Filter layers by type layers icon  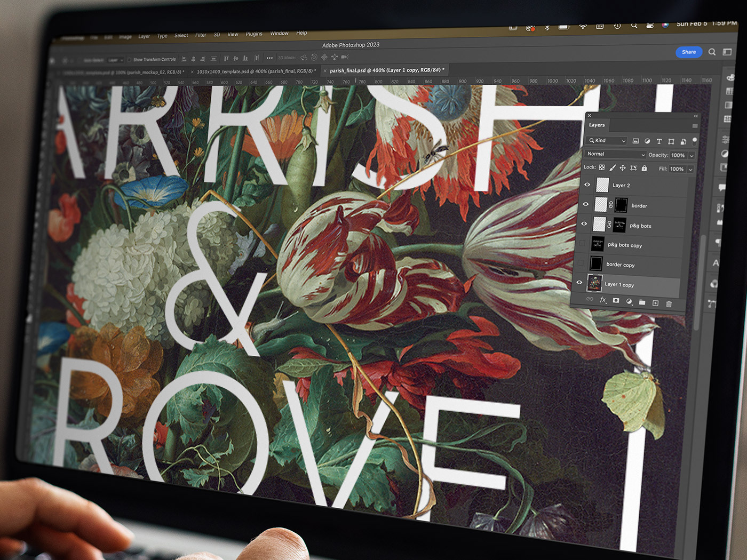pos(659,141)
